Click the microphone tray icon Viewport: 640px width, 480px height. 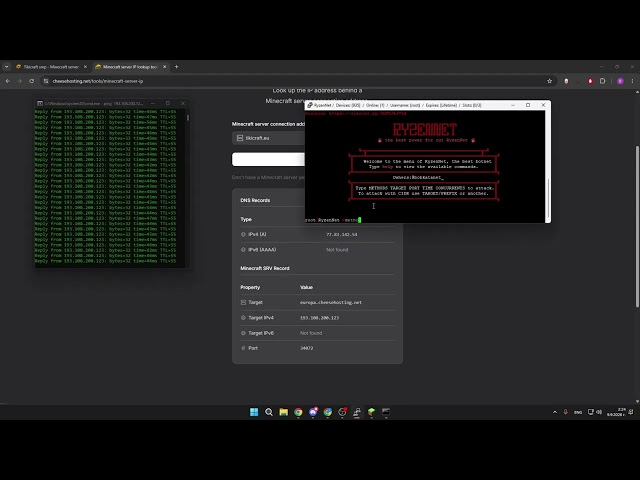[565, 412]
